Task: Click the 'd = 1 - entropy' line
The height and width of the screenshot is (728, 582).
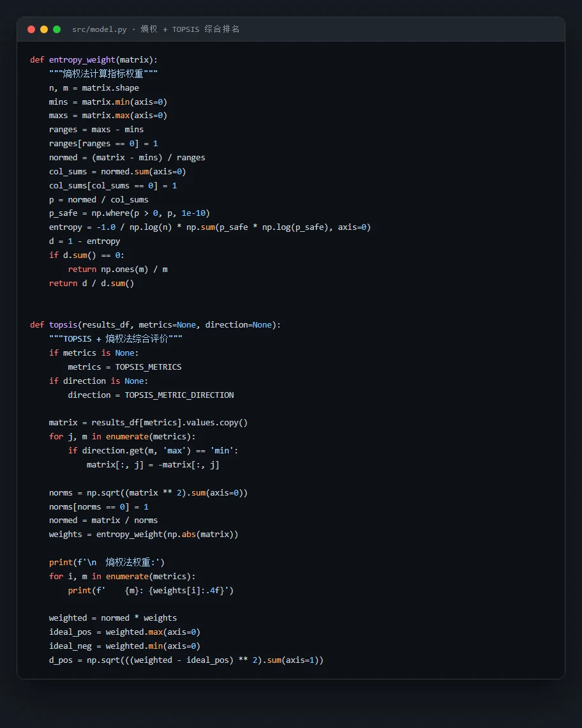Action: pos(84,241)
